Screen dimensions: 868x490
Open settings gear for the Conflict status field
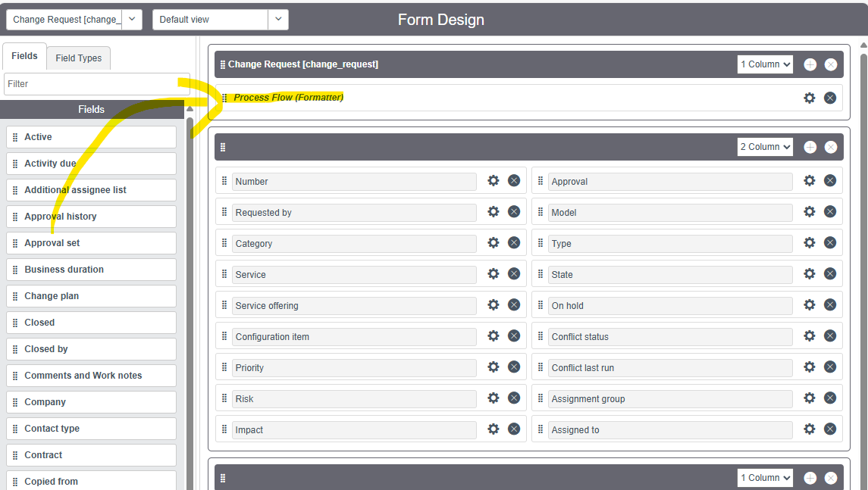[x=809, y=336]
